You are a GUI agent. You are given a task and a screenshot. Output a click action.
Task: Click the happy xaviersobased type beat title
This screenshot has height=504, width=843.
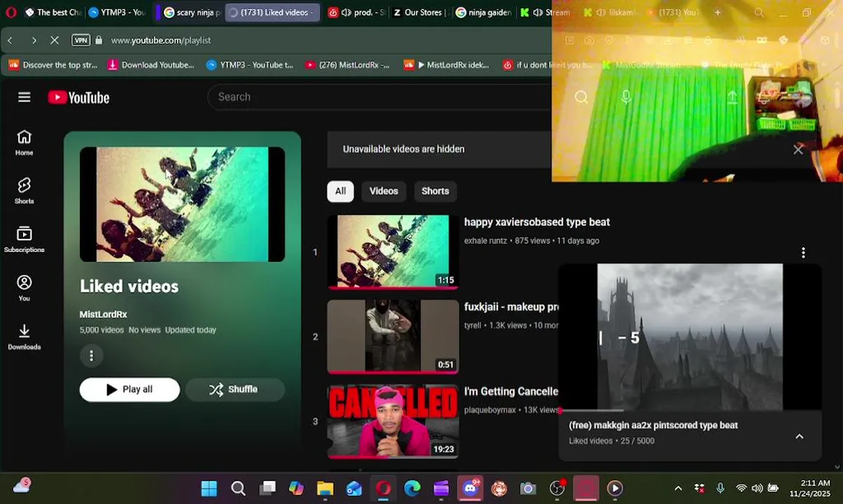[537, 222]
